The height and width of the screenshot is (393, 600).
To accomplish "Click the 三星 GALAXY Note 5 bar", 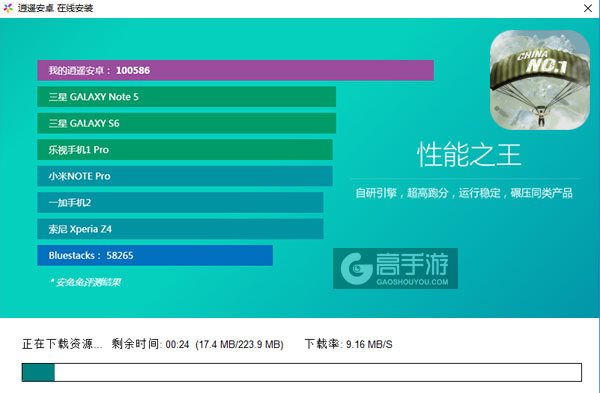I will 186,97.
